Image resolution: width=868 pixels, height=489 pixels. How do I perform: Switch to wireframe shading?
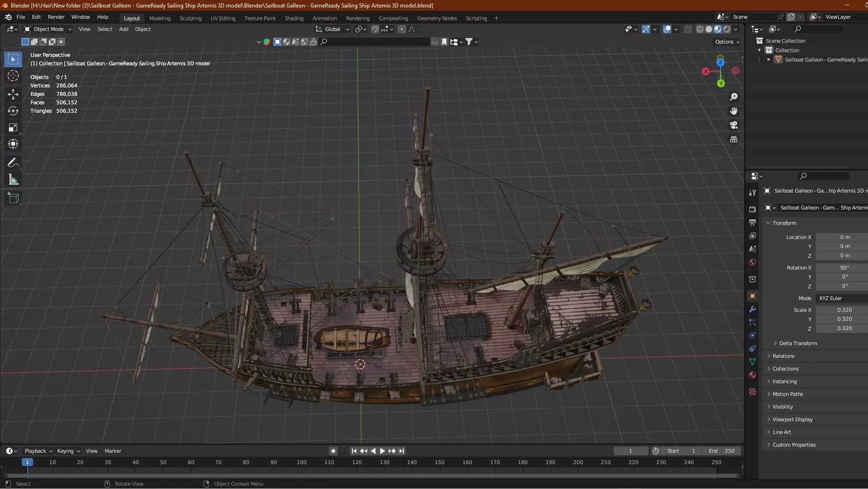click(699, 29)
